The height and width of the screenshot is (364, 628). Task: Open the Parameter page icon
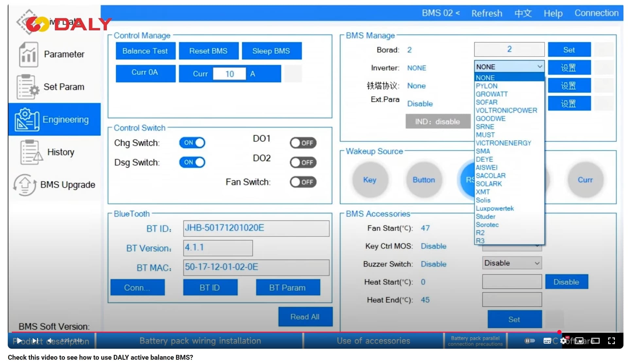pyautogui.click(x=28, y=54)
